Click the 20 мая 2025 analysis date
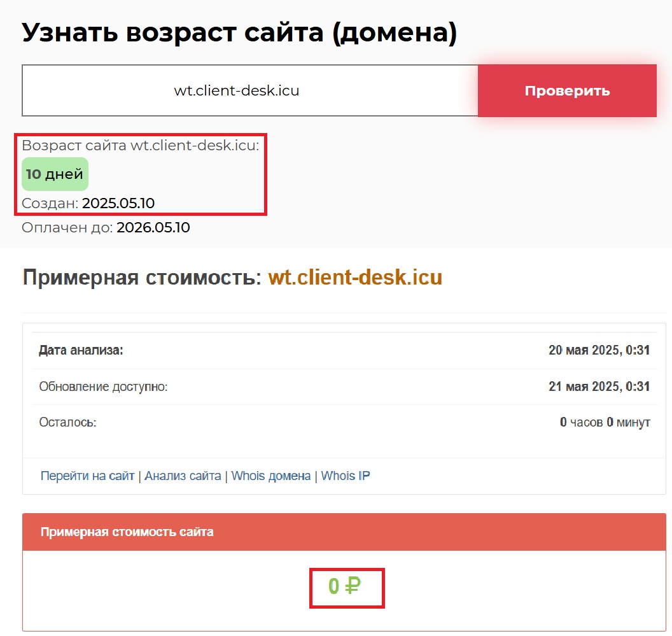The image size is (672, 636). 598,350
